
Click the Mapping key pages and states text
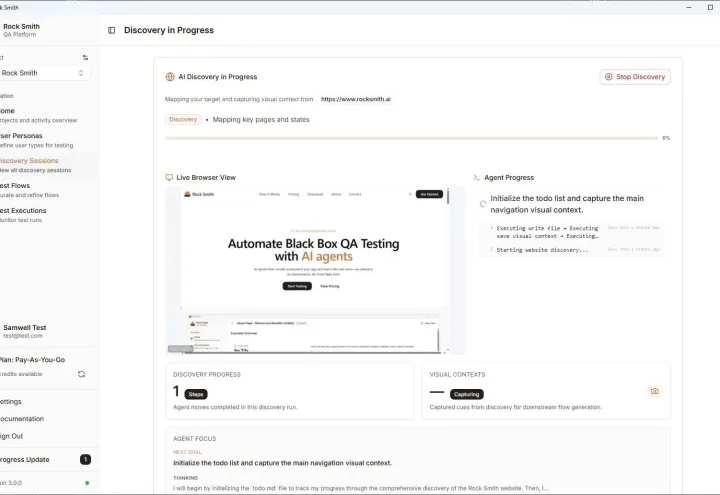tap(261, 119)
